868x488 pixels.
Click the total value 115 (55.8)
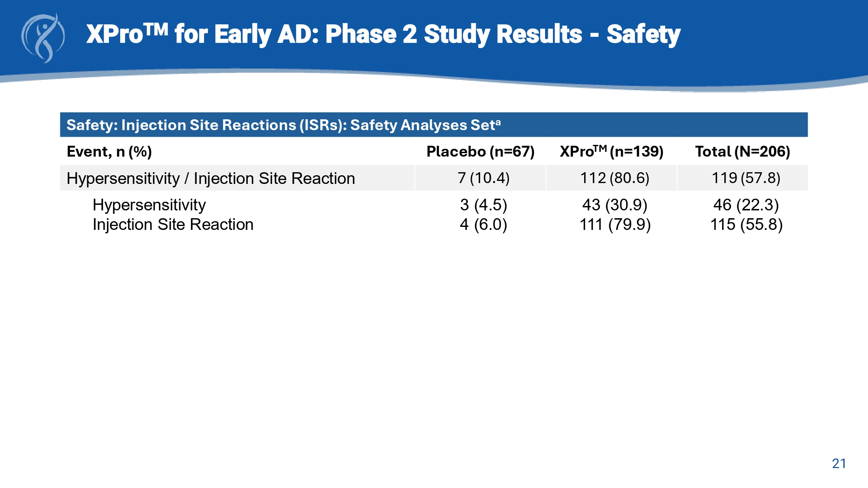[x=746, y=225]
